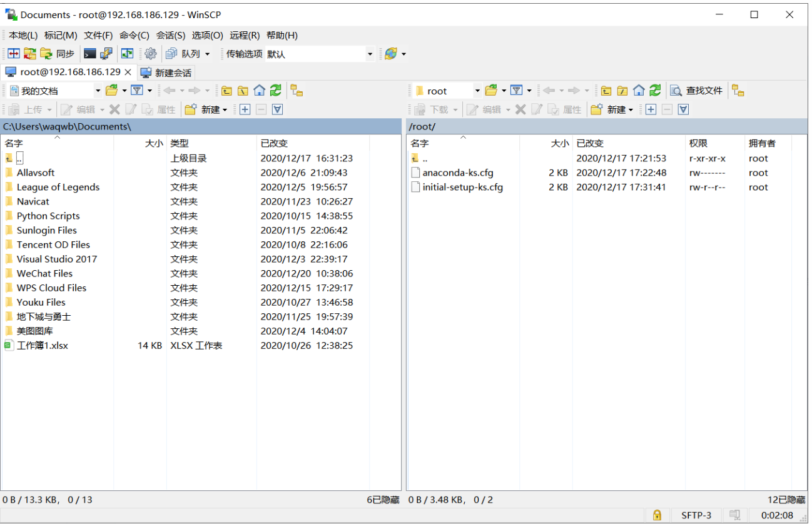Click the remote path bar /root/
This screenshot has height=524, width=812.
click(x=607, y=126)
